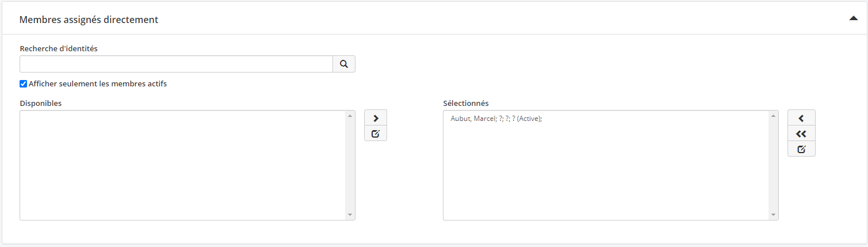Click the 'Afficher seulement les membres actifs' label

98,84
